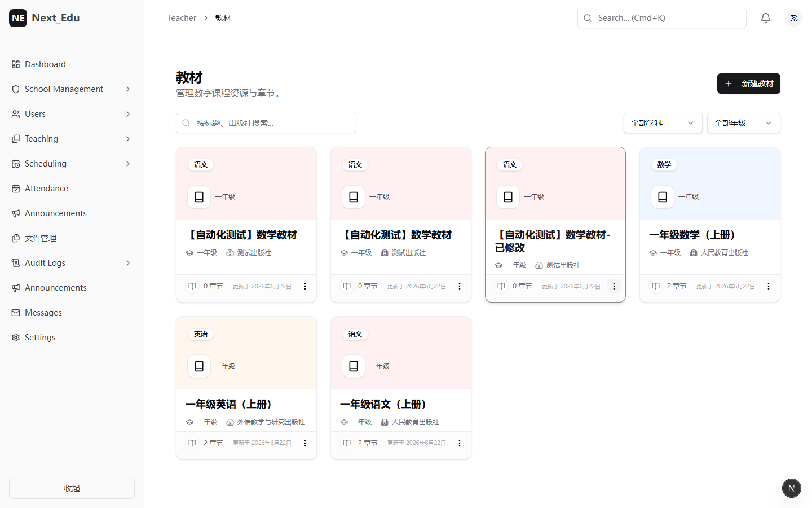812x508 pixels.
Task: Open notifications via the bell icon
Action: coord(766,18)
